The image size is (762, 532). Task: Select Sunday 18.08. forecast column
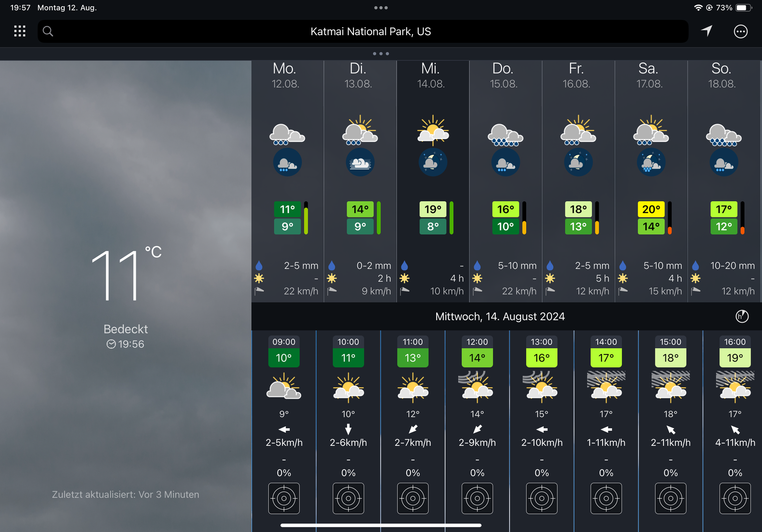pyautogui.click(x=724, y=181)
